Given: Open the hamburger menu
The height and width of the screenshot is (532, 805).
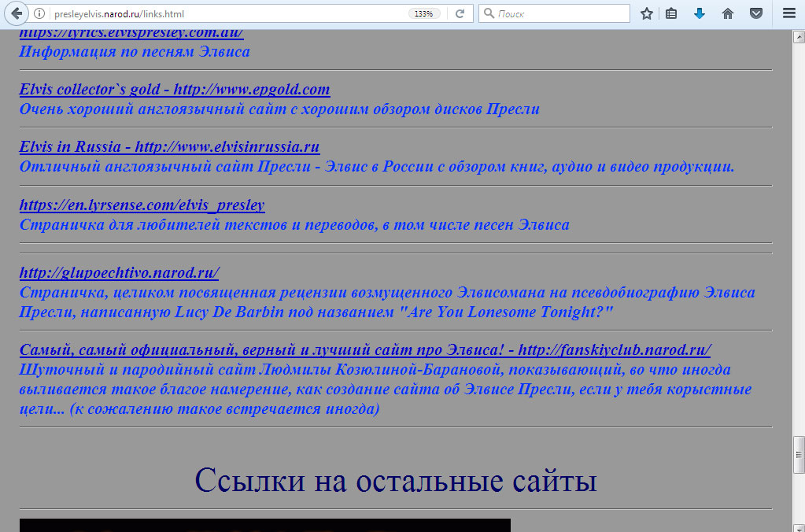Looking at the screenshot, I should 789,13.
